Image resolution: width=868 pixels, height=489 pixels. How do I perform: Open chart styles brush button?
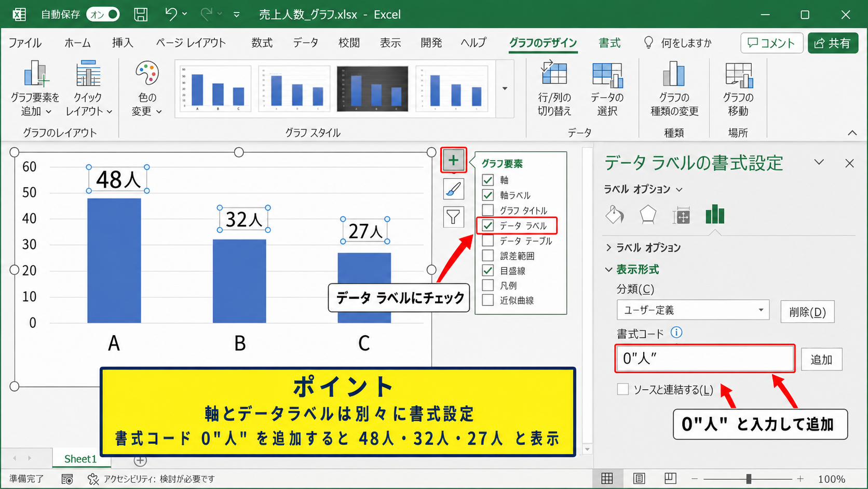pos(453,189)
